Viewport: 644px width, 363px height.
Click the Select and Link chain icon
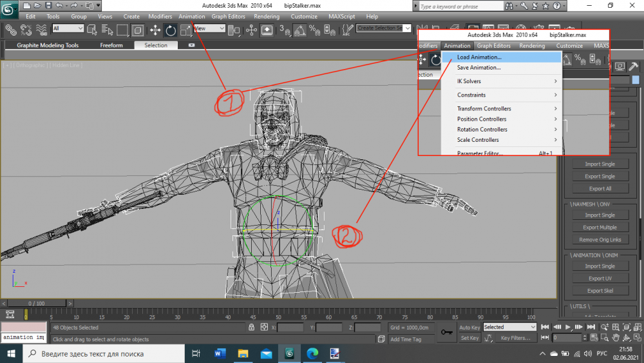point(10,30)
